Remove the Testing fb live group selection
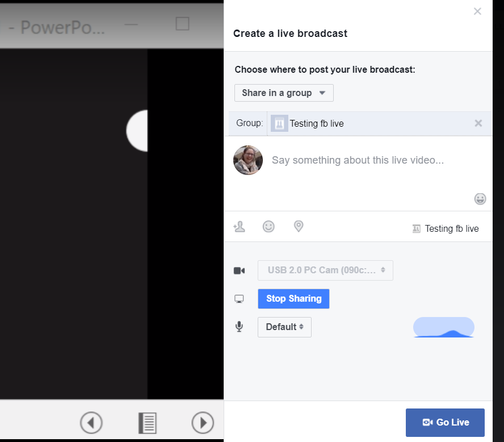 coord(478,123)
